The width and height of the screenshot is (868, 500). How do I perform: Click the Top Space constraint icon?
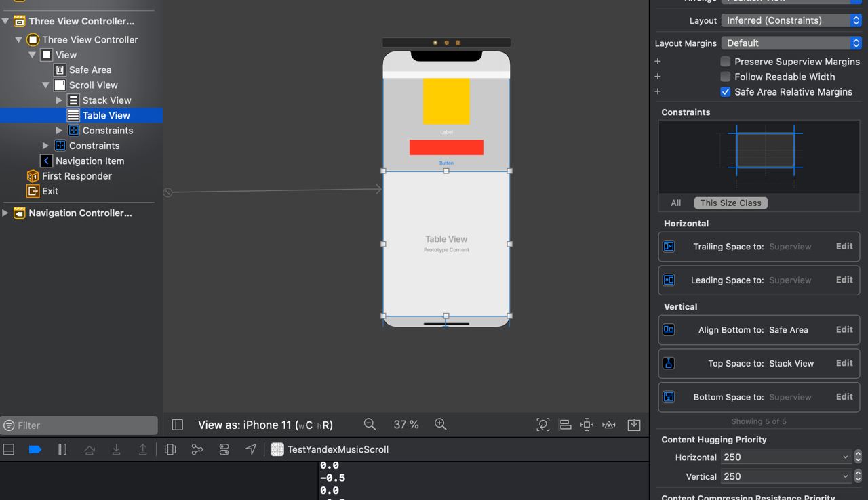(x=669, y=363)
